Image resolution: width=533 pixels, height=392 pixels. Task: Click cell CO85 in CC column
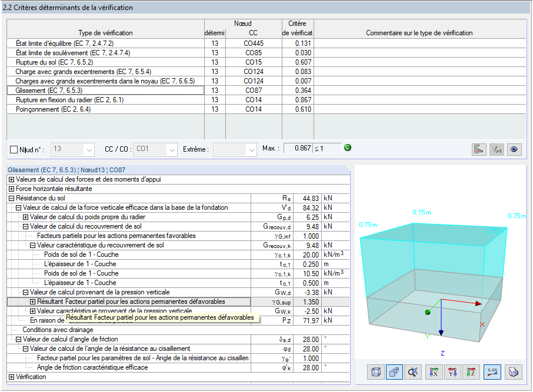254,53
